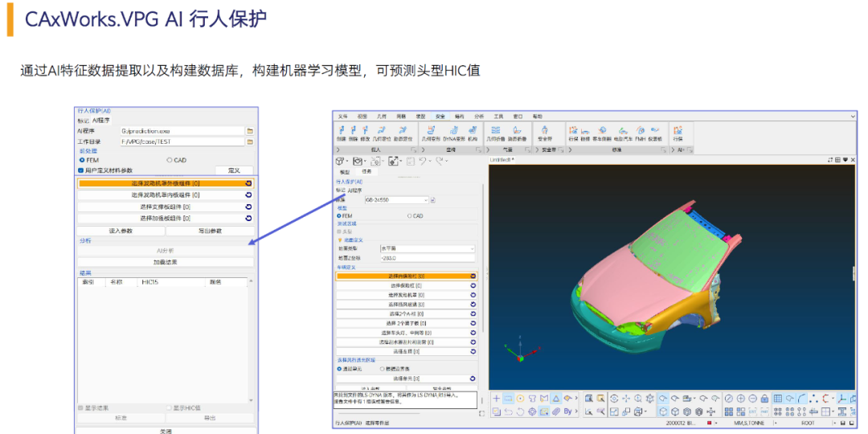The height and width of the screenshot is (434, 868).
Task: Expand the 气囊 ribbon group chevron
Action: [x=488, y=150]
